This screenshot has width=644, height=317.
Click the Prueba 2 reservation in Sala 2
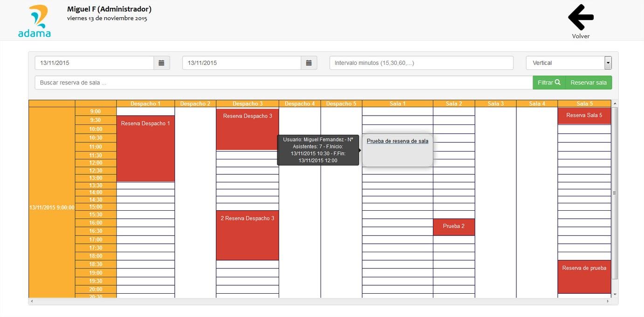(453, 227)
